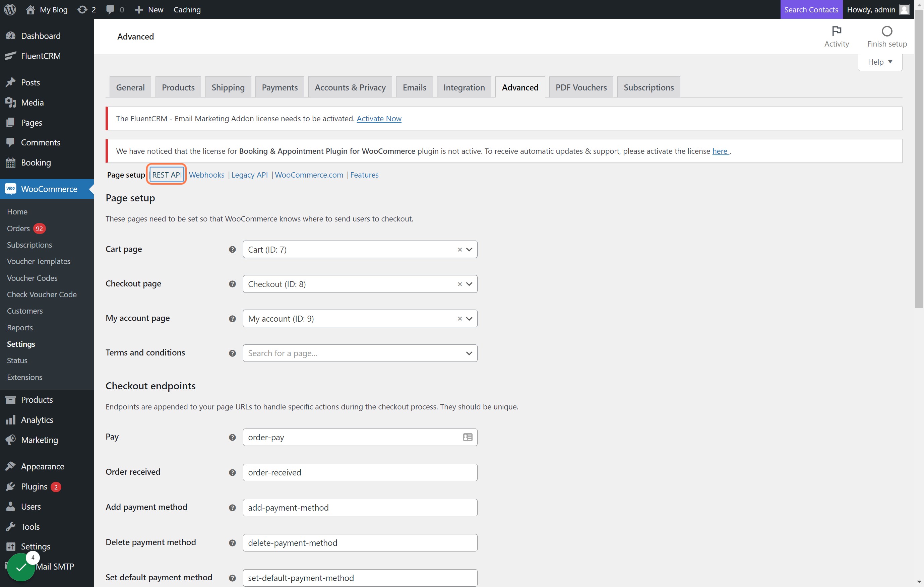The height and width of the screenshot is (587, 924).
Task: Switch to the PDF Vouchers tab
Action: pos(581,87)
